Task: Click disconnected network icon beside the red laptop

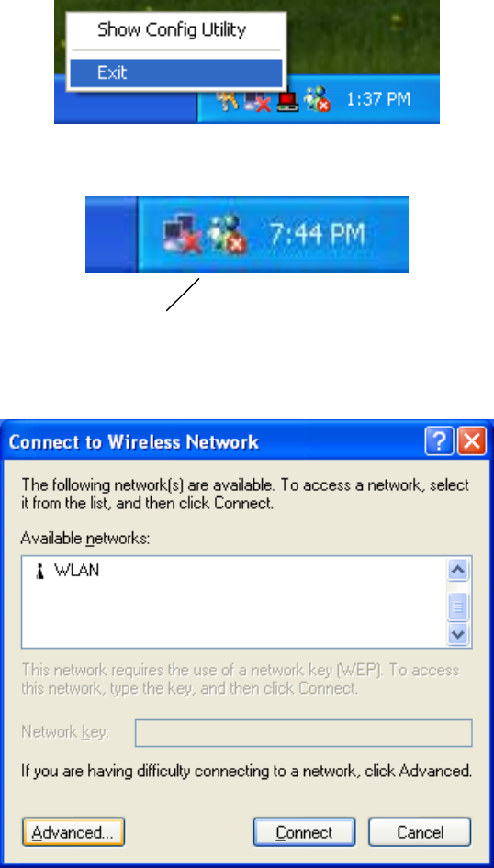Action: coord(257,101)
